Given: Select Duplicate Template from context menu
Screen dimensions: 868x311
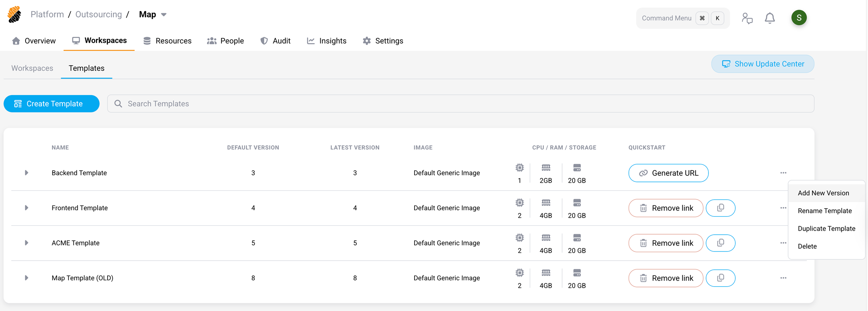Looking at the screenshot, I should (826, 229).
